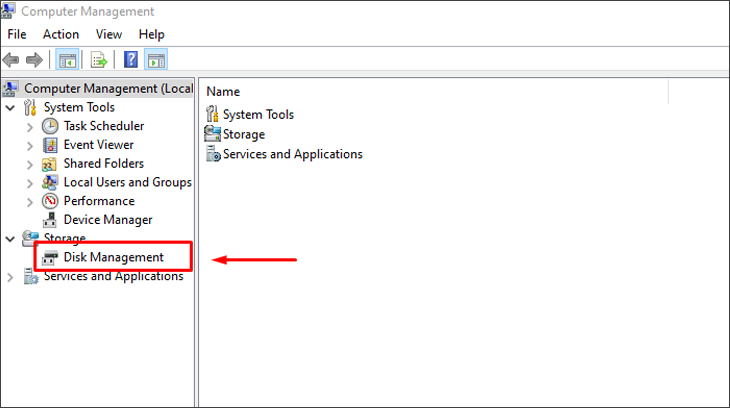Image resolution: width=730 pixels, height=408 pixels.
Task: Click the Export List toolbar icon
Action: [x=98, y=60]
